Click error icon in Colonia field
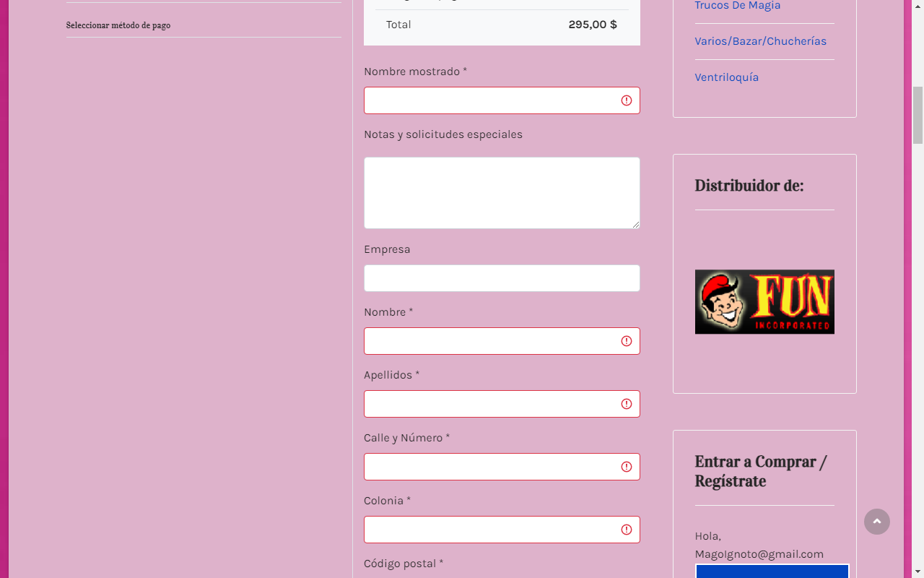 click(627, 530)
